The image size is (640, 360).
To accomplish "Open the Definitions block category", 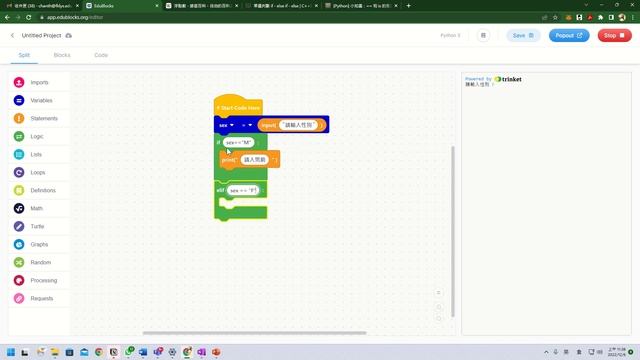I will tap(39, 190).
